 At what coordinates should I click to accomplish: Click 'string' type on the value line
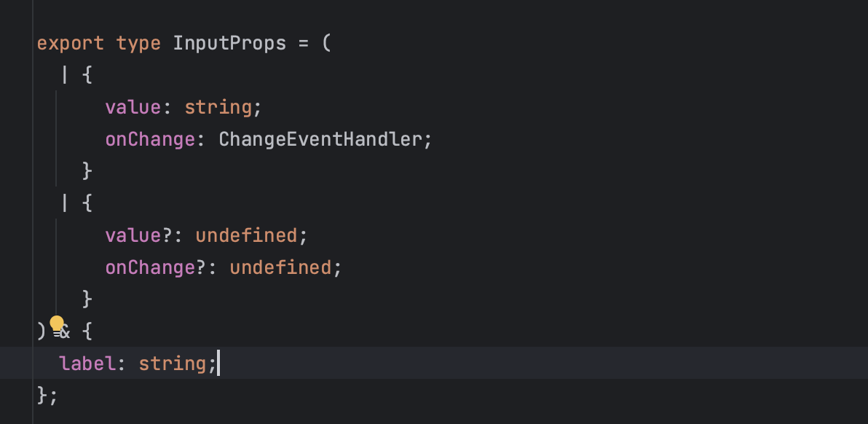218,107
